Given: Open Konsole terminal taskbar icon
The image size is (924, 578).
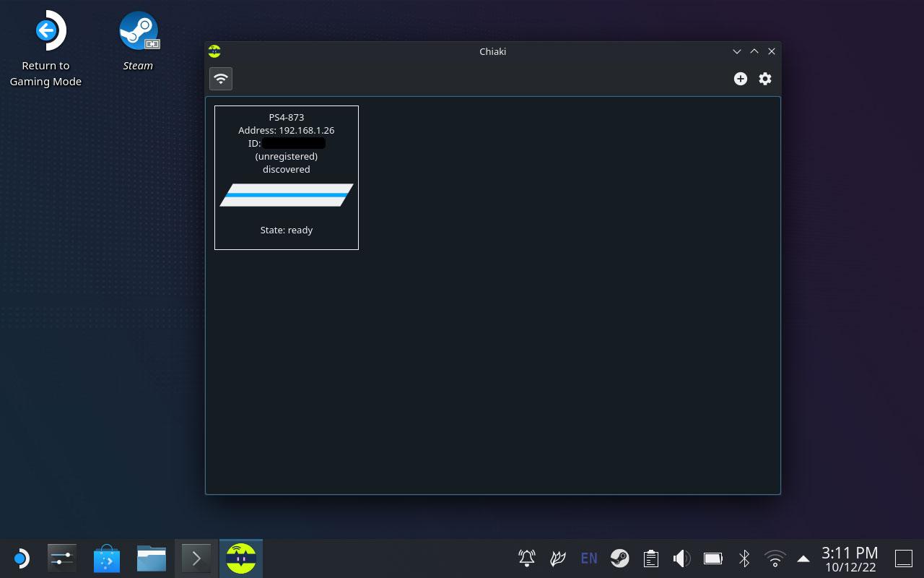Looking at the screenshot, I should pyautogui.click(x=196, y=558).
